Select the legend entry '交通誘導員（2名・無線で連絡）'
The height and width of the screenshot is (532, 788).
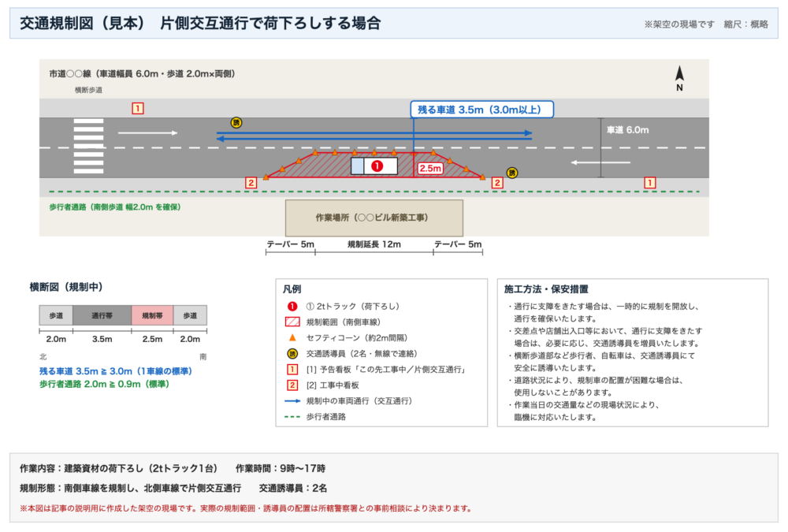tap(362, 354)
